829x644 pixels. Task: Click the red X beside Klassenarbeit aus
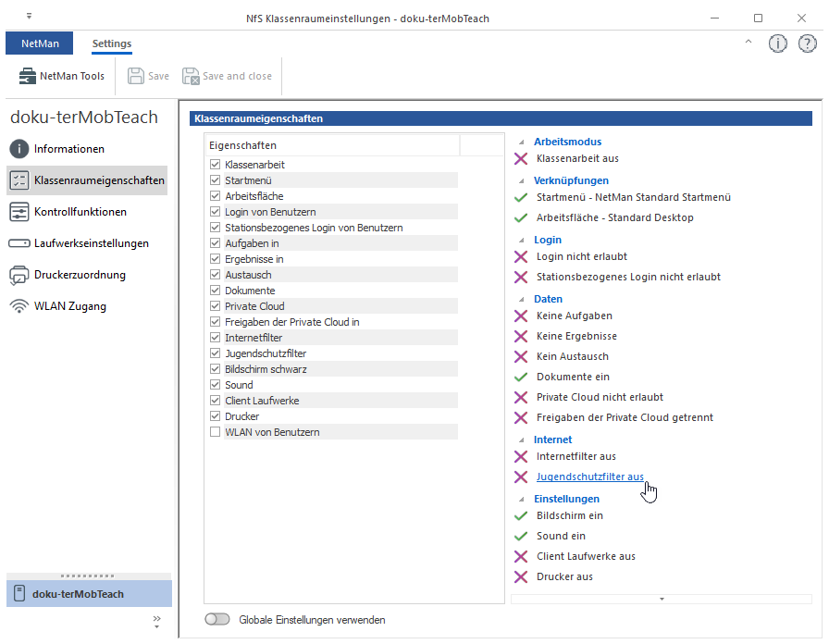click(521, 158)
